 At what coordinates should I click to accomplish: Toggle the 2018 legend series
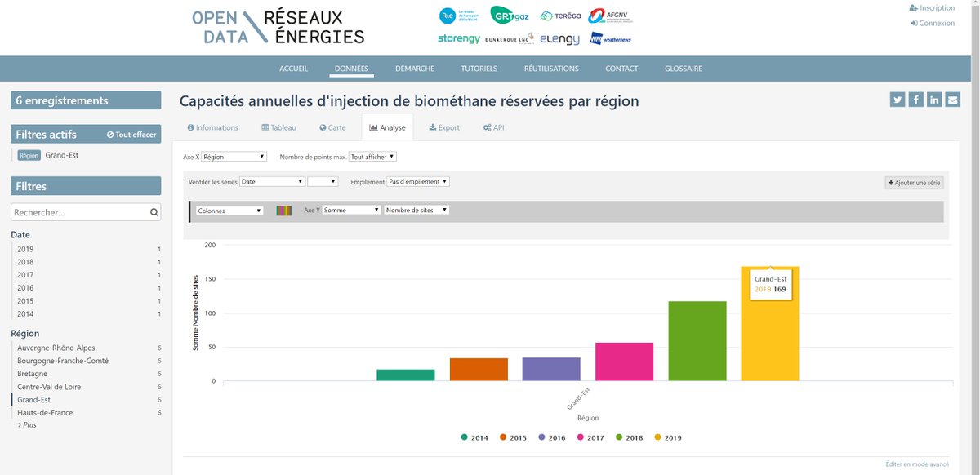(x=630, y=437)
